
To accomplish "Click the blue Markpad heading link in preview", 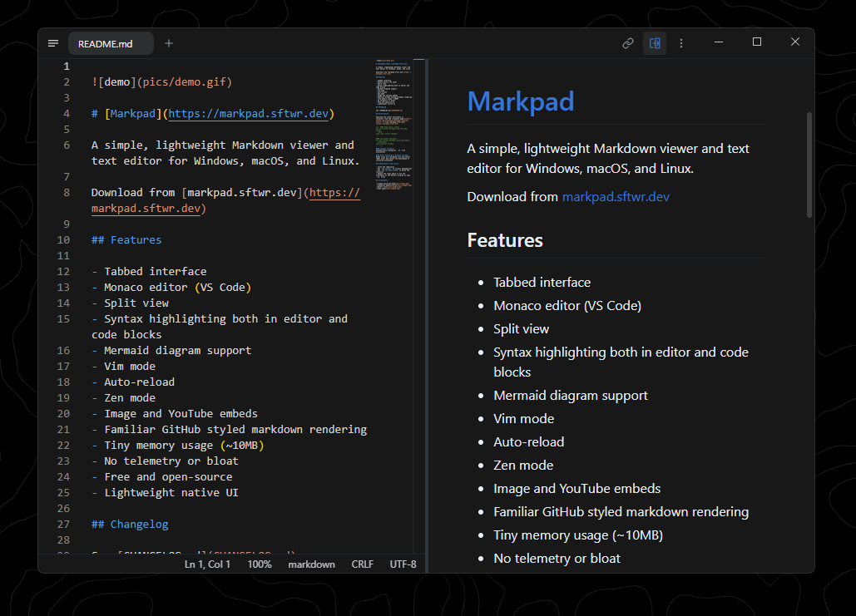I will point(520,101).
